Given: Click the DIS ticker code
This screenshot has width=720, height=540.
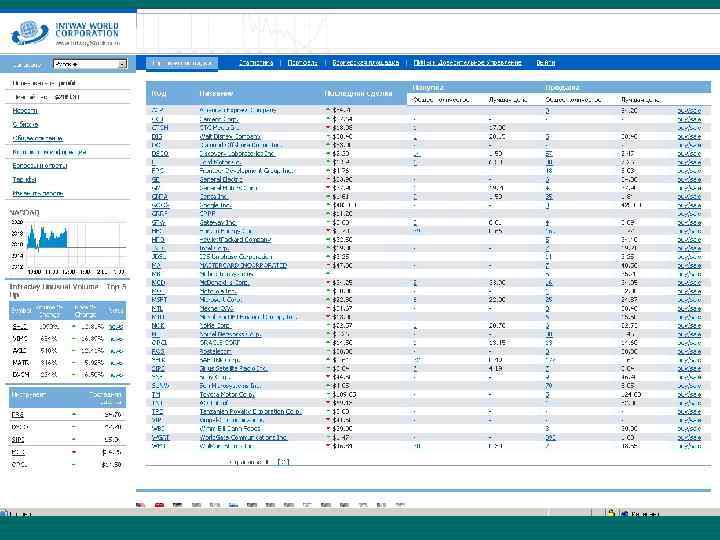Looking at the screenshot, I should (157, 136).
